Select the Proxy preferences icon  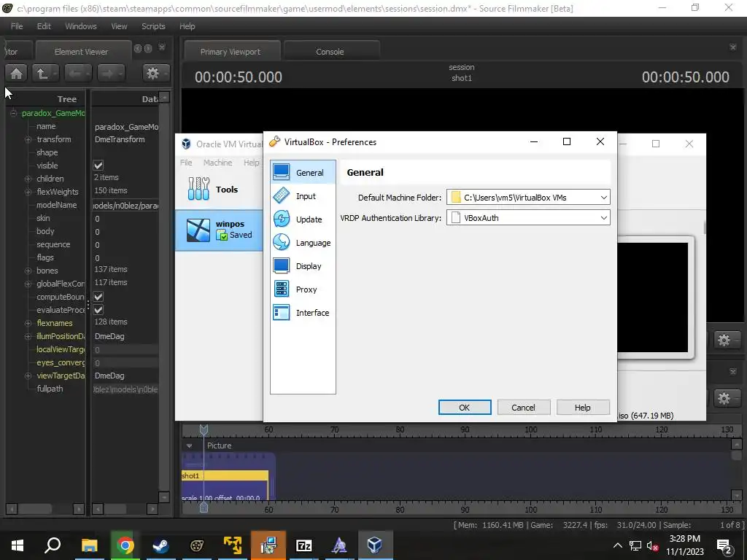tap(281, 289)
